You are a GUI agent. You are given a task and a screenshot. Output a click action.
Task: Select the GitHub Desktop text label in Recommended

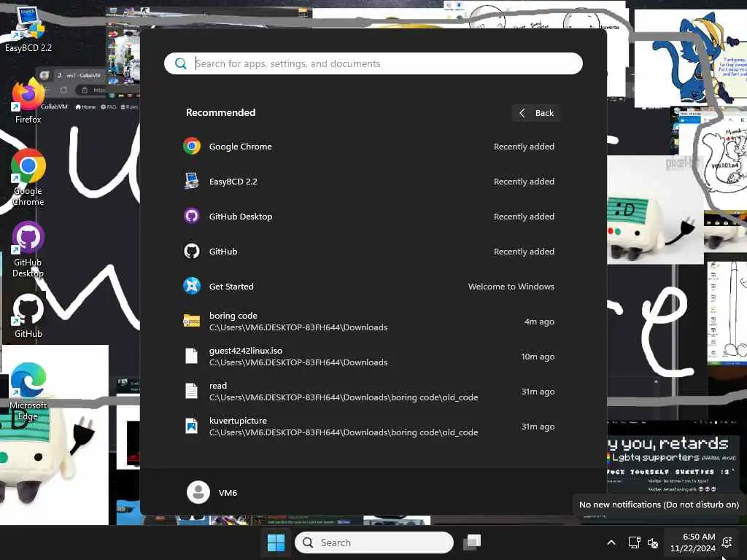coord(241,217)
